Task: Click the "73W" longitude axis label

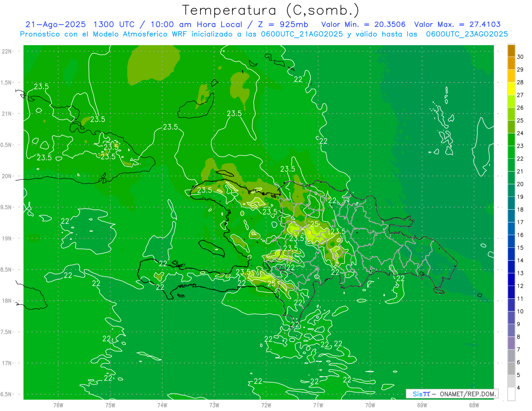Action: tap(214, 405)
